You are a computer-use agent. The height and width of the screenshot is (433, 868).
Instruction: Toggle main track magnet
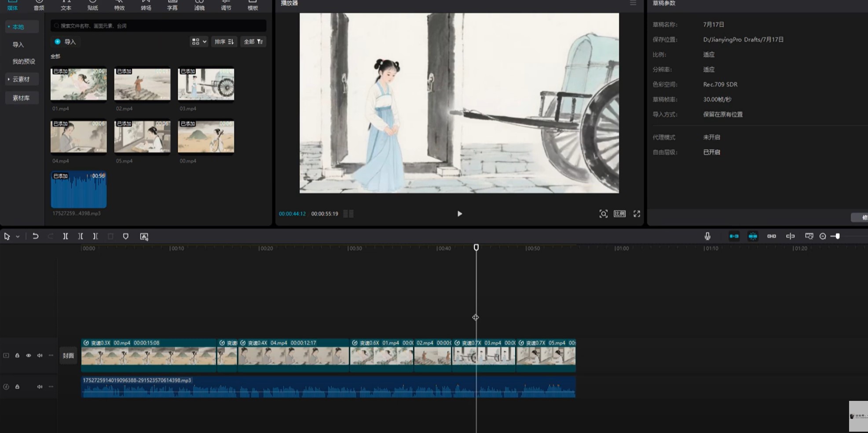tap(734, 236)
